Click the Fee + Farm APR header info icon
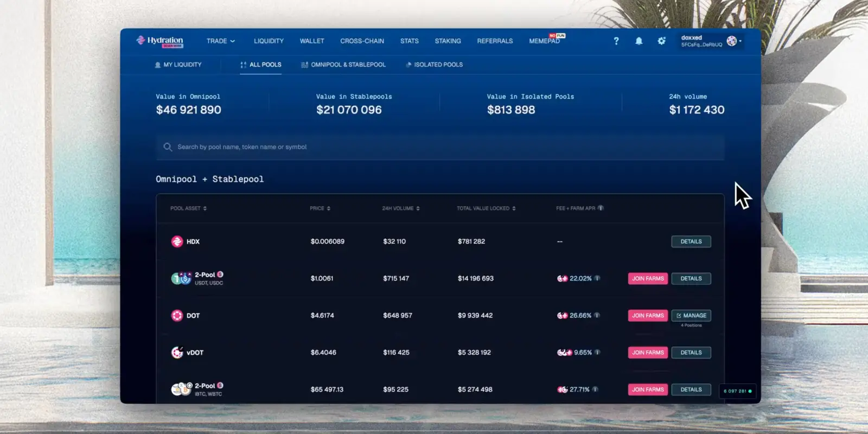Screen dimensions: 868x434 (x=601, y=208)
